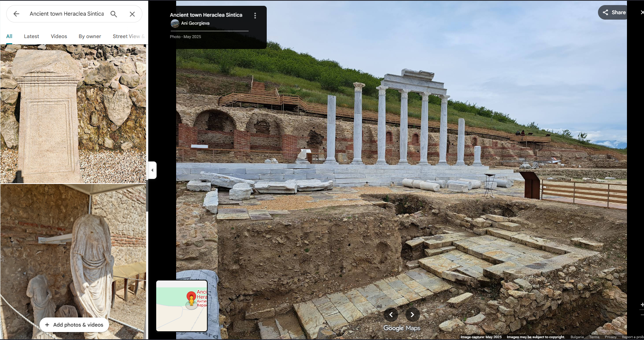Open the headless statue photo thumbnail
644x340 pixels.
pyautogui.click(x=73, y=254)
